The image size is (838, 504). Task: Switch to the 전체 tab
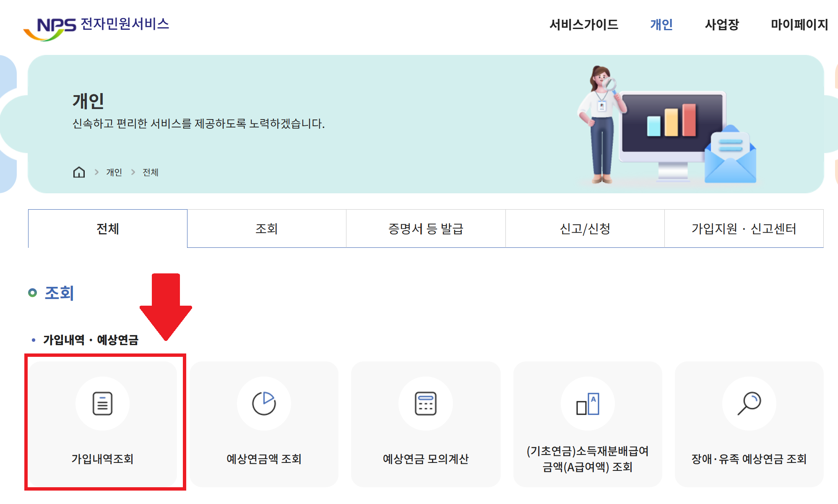pyautogui.click(x=108, y=229)
